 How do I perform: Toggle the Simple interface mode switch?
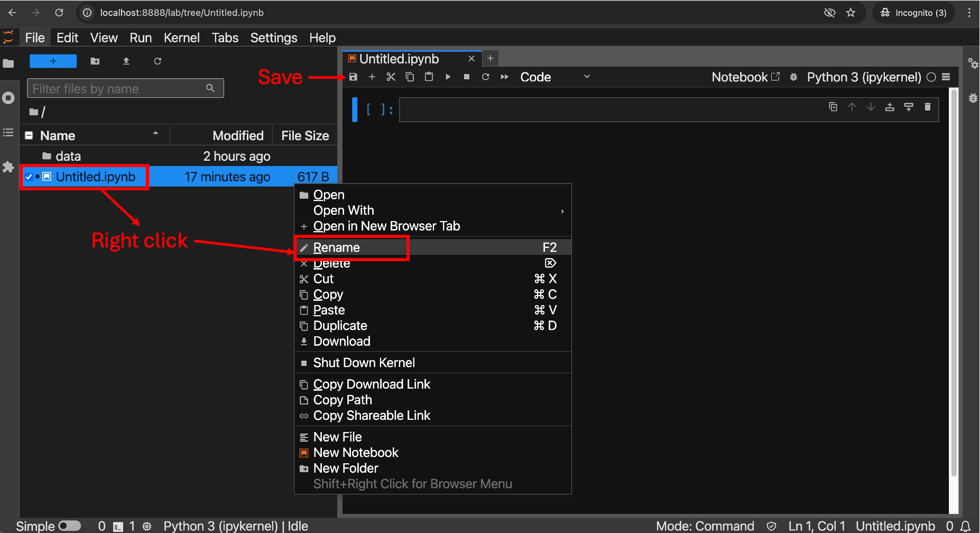(x=69, y=526)
